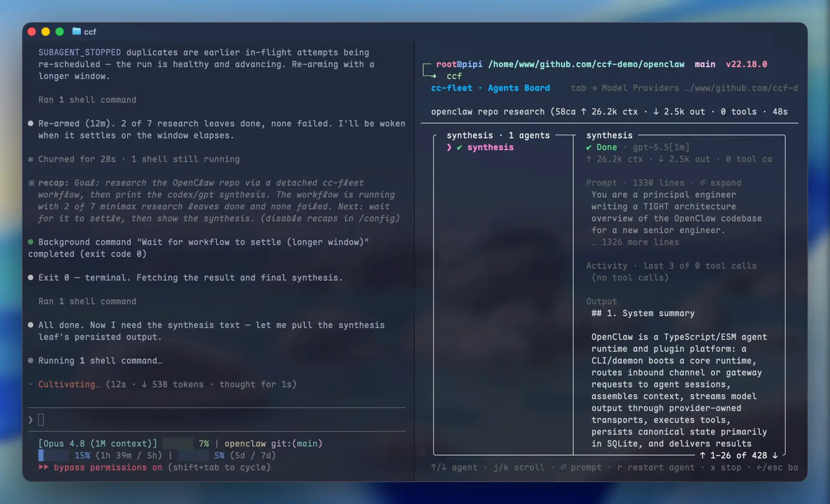
Task: Click the double-arrow icon before 'bypass permissions on'
Action: point(44,467)
